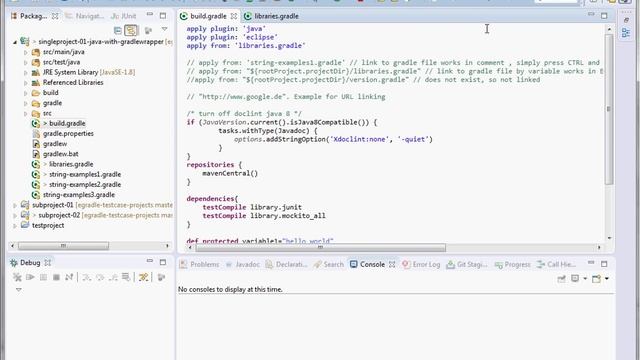640x360 pixels.
Task: Click Collapse All in Package Explorer toolbar
Action: [x=118, y=30]
